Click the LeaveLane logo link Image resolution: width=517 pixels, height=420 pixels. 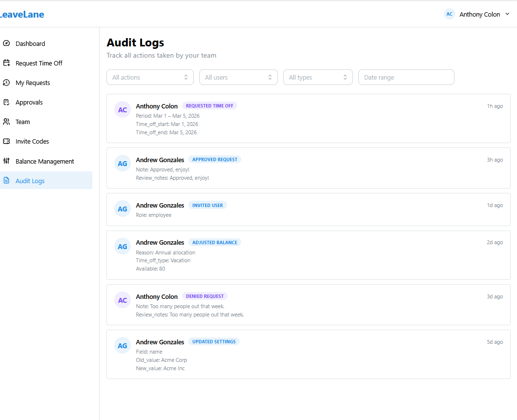coord(22,15)
